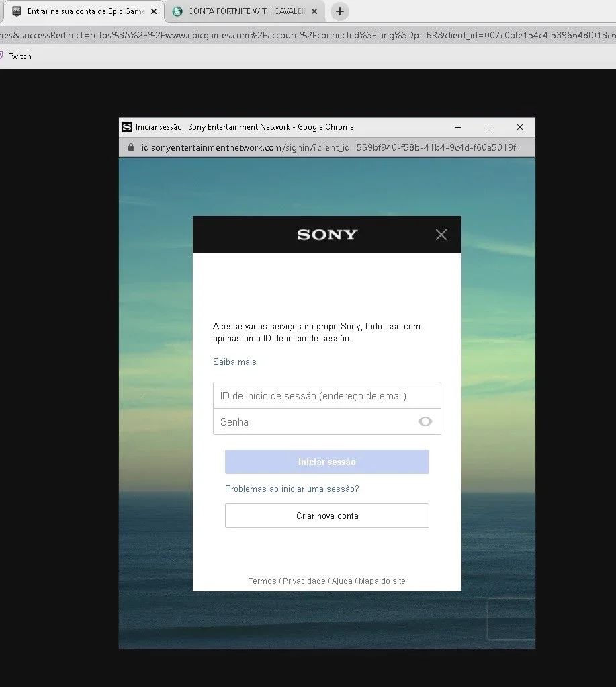
Task: Click Criar nova conta button
Action: (x=326, y=516)
